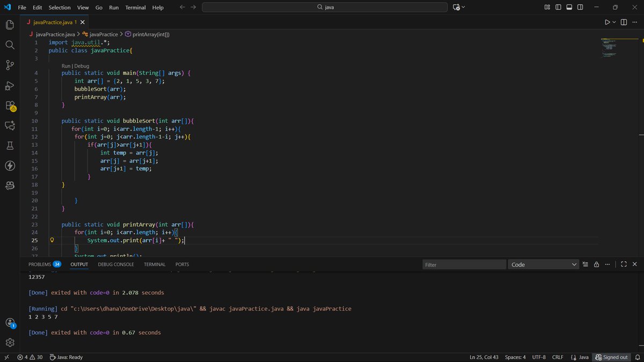Click the Java: Ready status item

click(66, 357)
